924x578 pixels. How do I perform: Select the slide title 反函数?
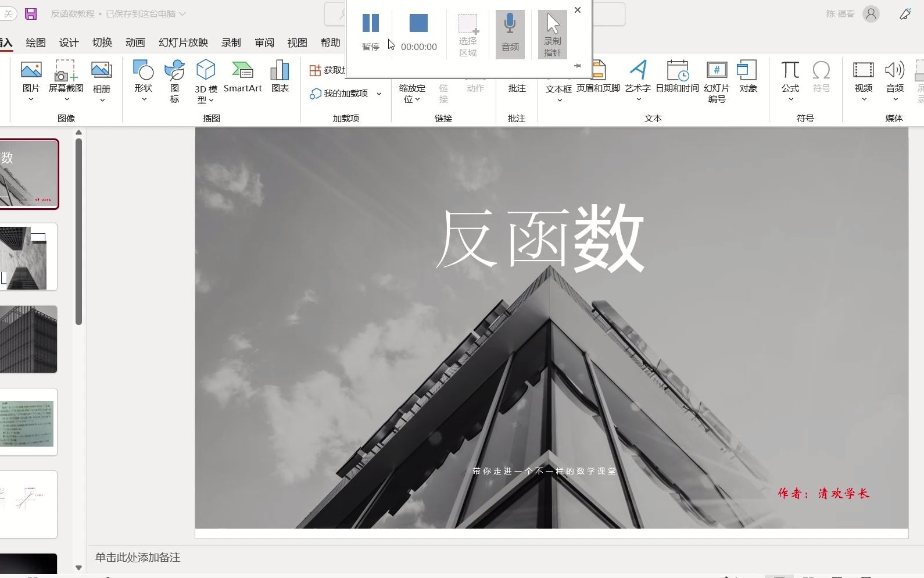pyautogui.click(x=540, y=238)
